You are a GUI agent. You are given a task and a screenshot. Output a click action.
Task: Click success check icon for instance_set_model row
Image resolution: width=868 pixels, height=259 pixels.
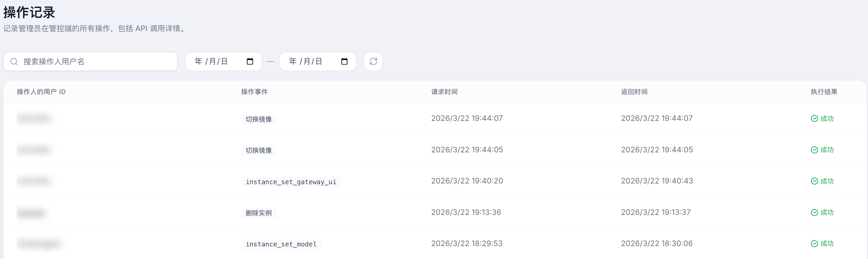coord(814,243)
